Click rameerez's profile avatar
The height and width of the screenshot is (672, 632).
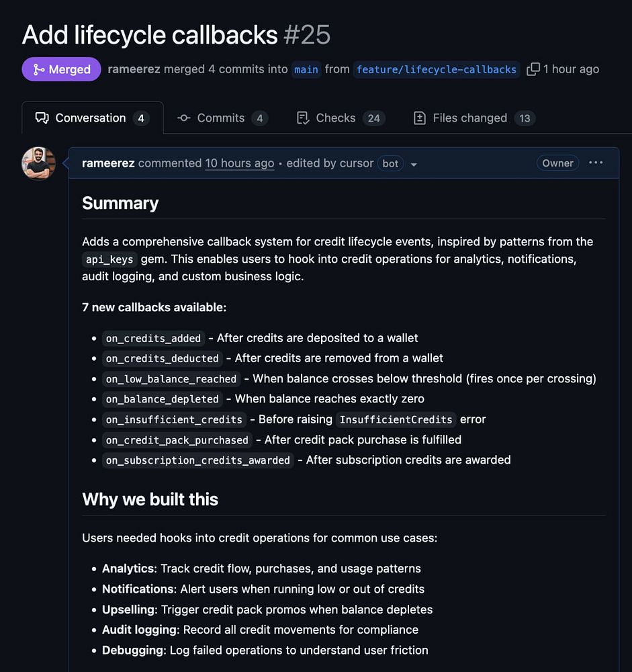(x=38, y=163)
